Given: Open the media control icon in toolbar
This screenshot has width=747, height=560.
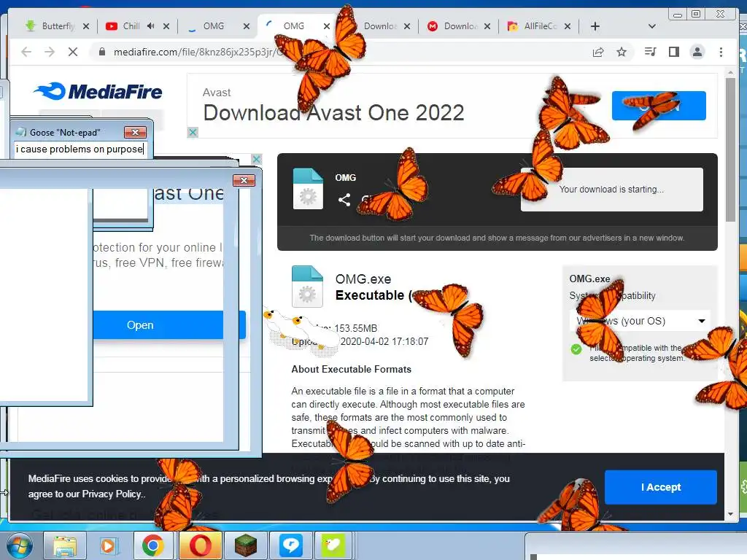Looking at the screenshot, I should click(x=650, y=52).
